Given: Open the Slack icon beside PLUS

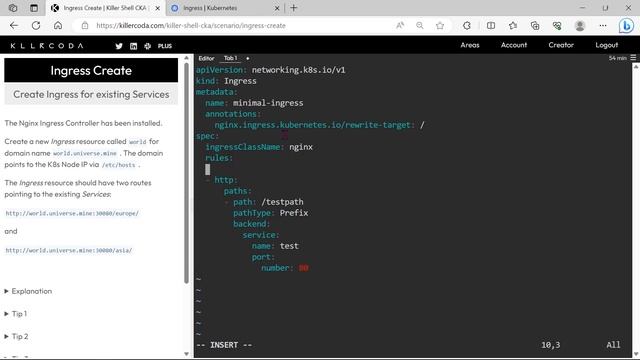Looking at the screenshot, I should point(147,46).
